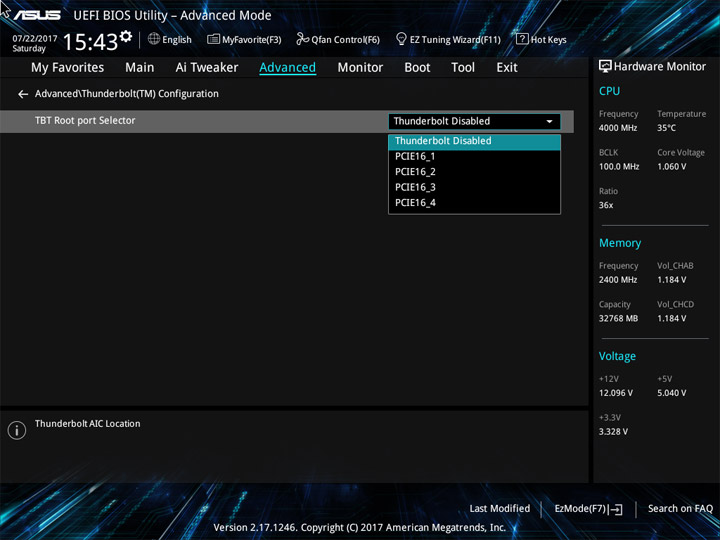720x540 pixels.
Task: Select the Advanced tab
Action: pos(287,68)
